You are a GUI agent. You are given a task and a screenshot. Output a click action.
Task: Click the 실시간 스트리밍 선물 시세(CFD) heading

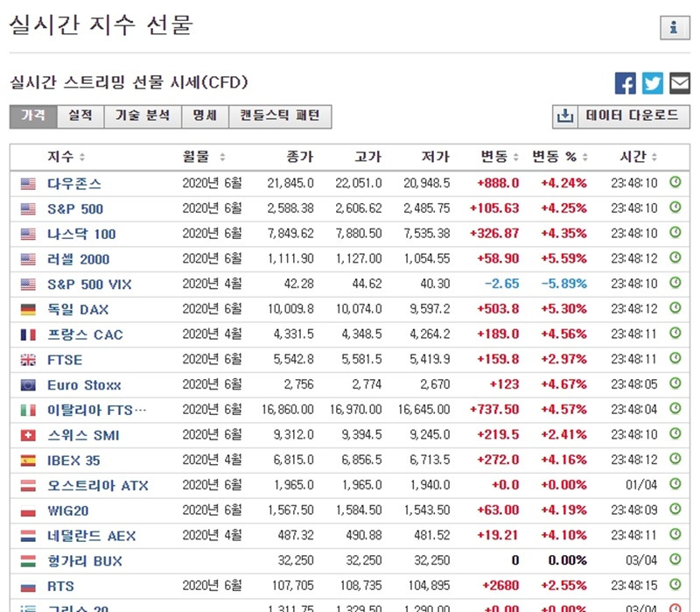pos(129,82)
